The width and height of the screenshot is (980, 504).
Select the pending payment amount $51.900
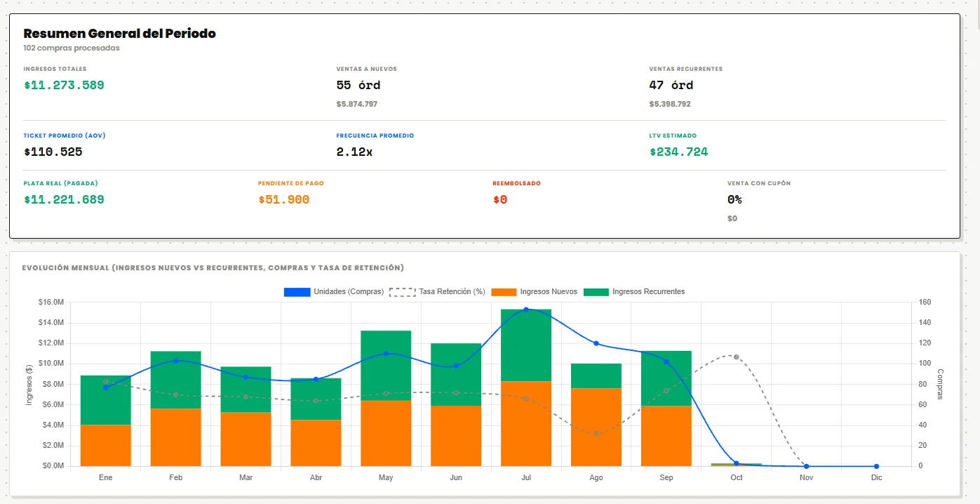click(x=284, y=199)
